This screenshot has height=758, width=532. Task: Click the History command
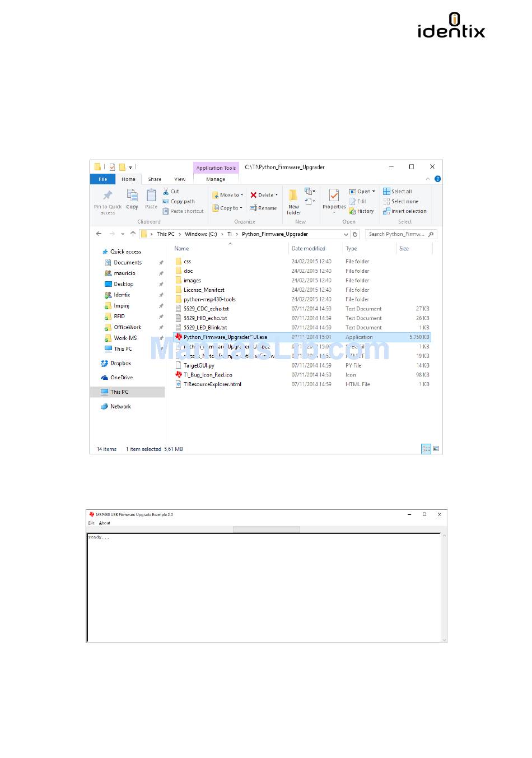(x=361, y=211)
